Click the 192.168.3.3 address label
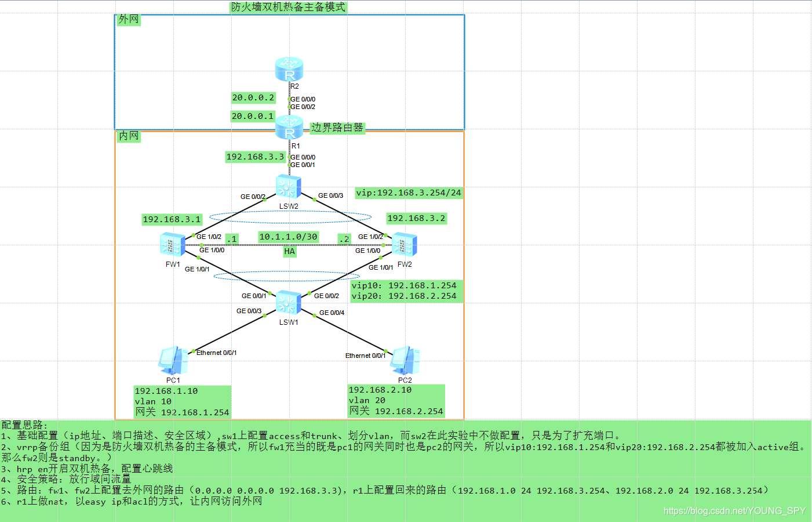This screenshot has width=812, height=522. click(255, 157)
